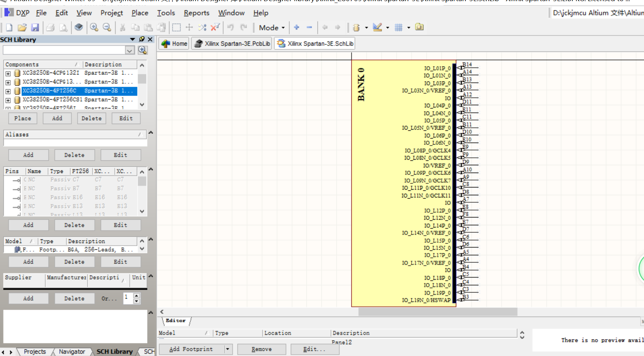Copy the selected objects
Screen dimensions: 644x356
(x=135, y=27)
